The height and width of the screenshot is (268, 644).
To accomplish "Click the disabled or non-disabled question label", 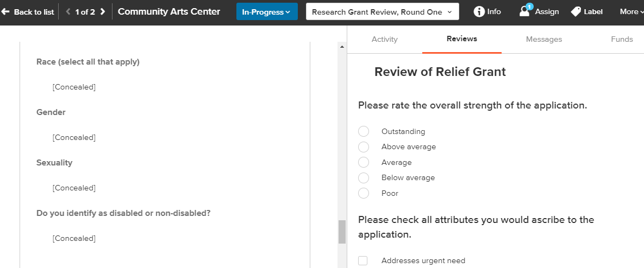I will tap(123, 213).
